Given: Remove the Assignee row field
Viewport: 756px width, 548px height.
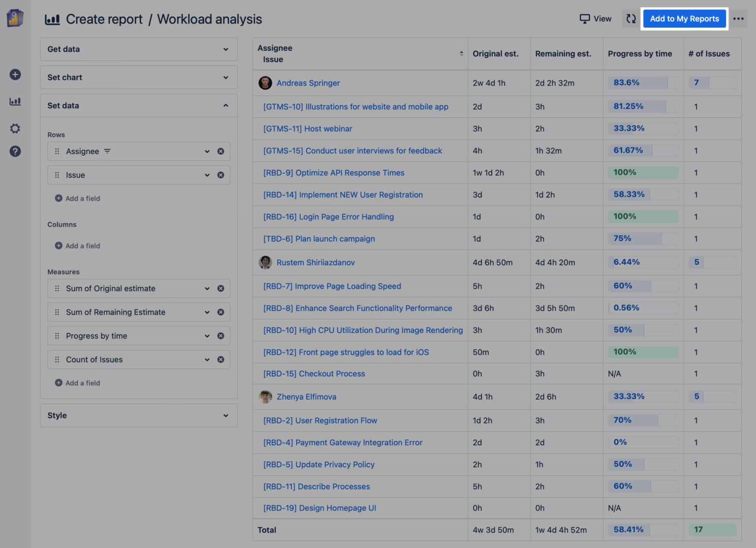Looking at the screenshot, I should (221, 152).
